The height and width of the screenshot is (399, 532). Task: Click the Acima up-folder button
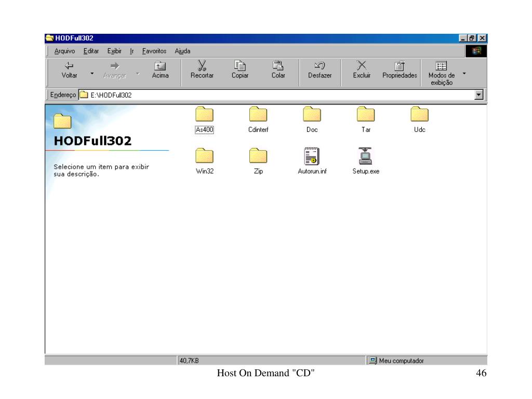[160, 70]
